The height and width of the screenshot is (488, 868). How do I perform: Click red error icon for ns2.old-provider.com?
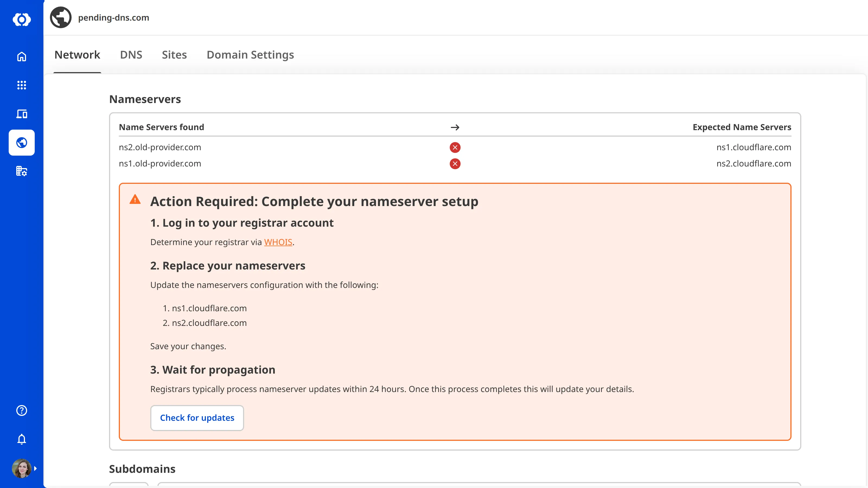click(455, 147)
